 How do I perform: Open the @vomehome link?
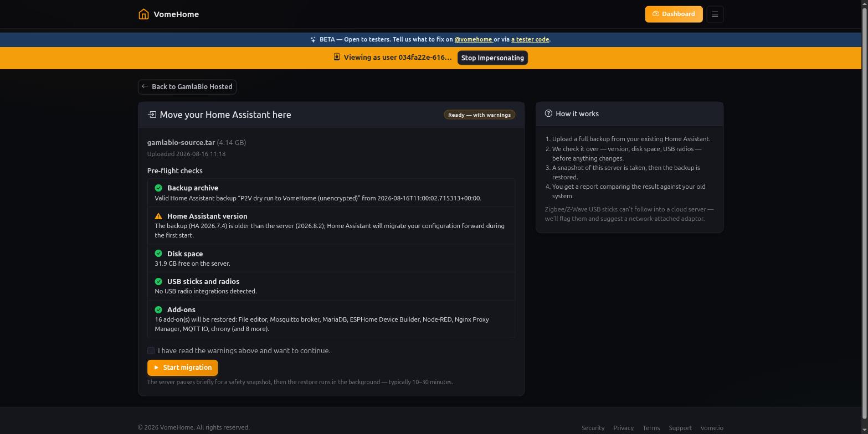point(473,40)
